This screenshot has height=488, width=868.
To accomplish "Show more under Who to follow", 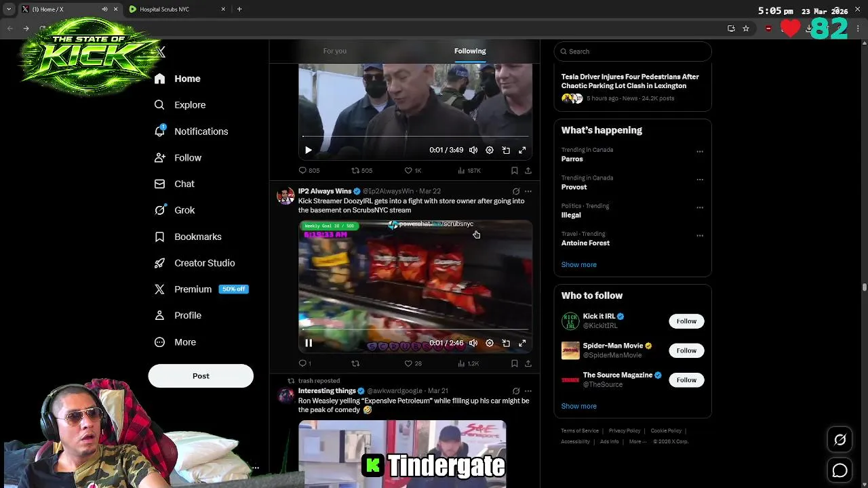I will pyautogui.click(x=579, y=407).
